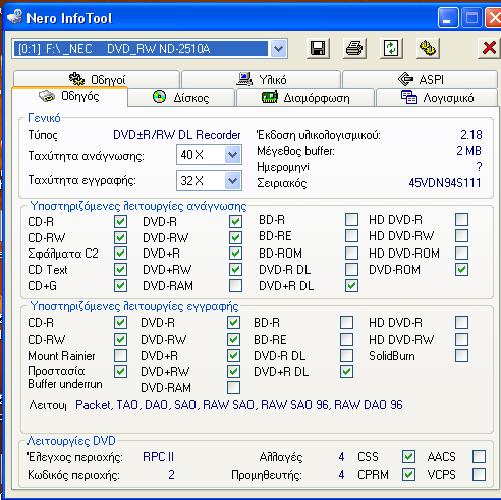
Task: Expand the write speed 32 X dropdown
Action: pyautogui.click(x=232, y=181)
